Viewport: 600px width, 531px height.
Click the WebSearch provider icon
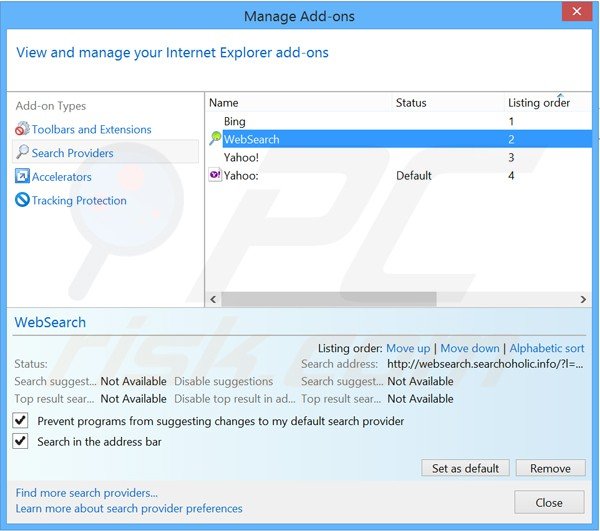click(215, 139)
